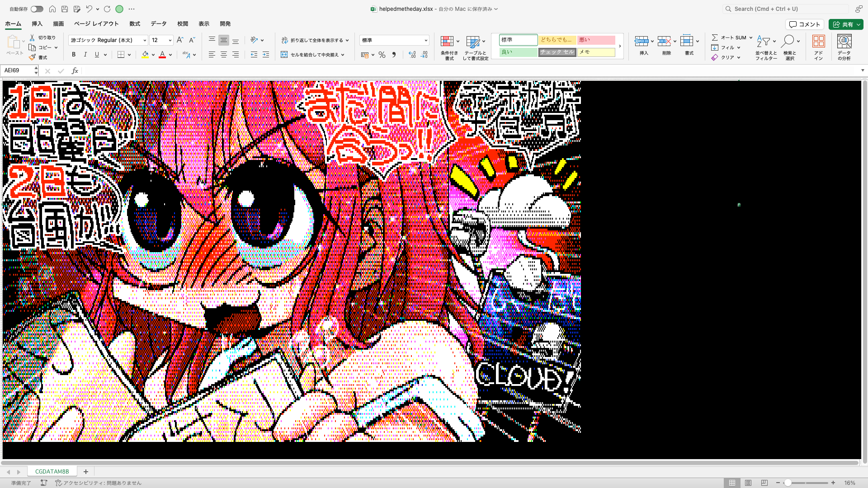Click the Format Painter brush icon

point(32,57)
